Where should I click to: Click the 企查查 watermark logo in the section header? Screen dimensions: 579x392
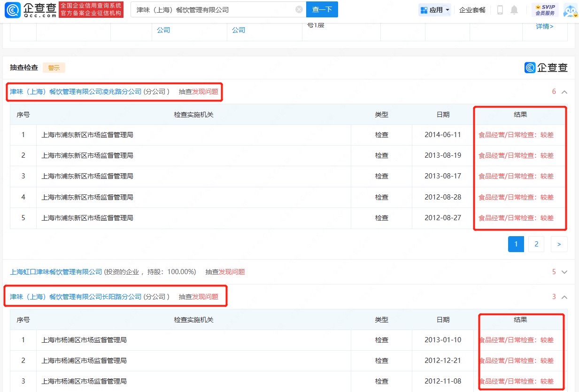546,68
